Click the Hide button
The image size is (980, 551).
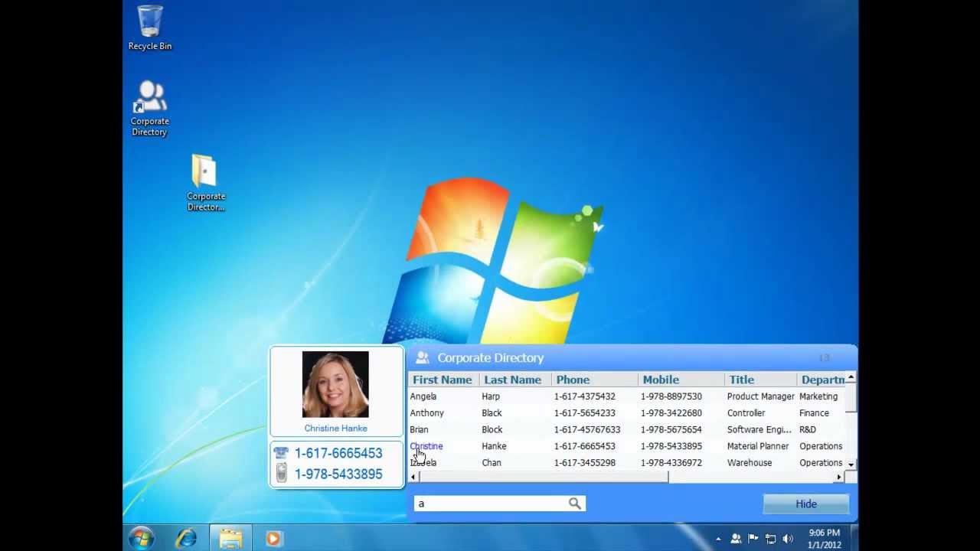pos(806,504)
